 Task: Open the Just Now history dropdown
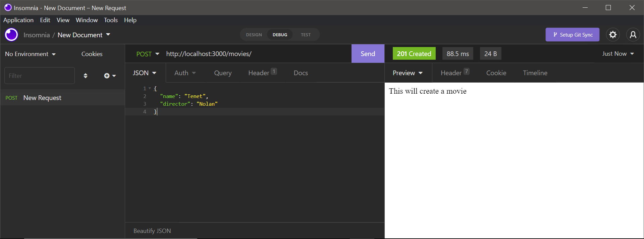pos(618,54)
